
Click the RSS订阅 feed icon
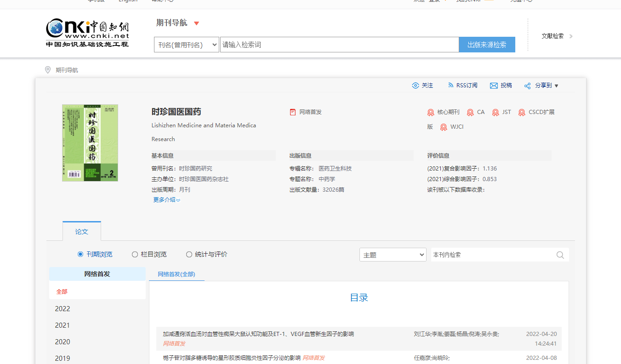click(x=450, y=85)
